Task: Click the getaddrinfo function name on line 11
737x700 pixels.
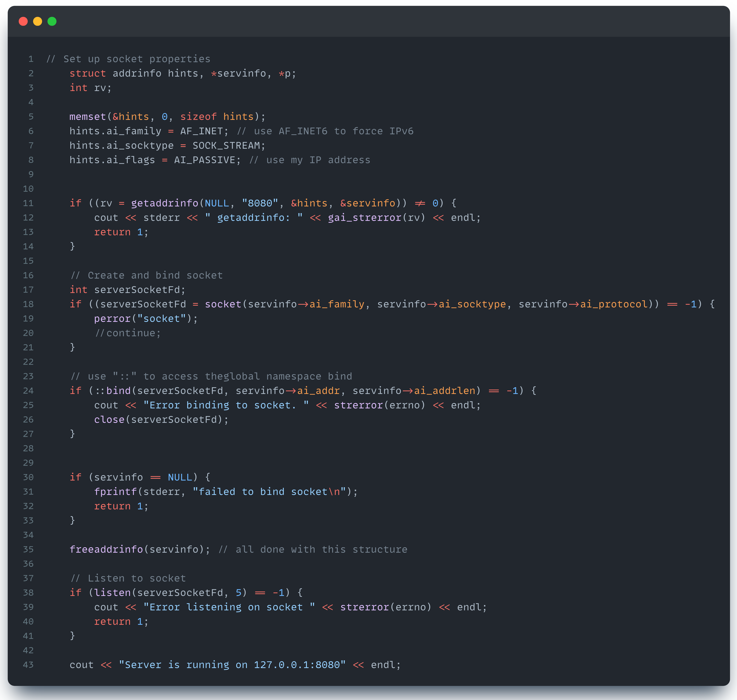Action: click(x=164, y=203)
